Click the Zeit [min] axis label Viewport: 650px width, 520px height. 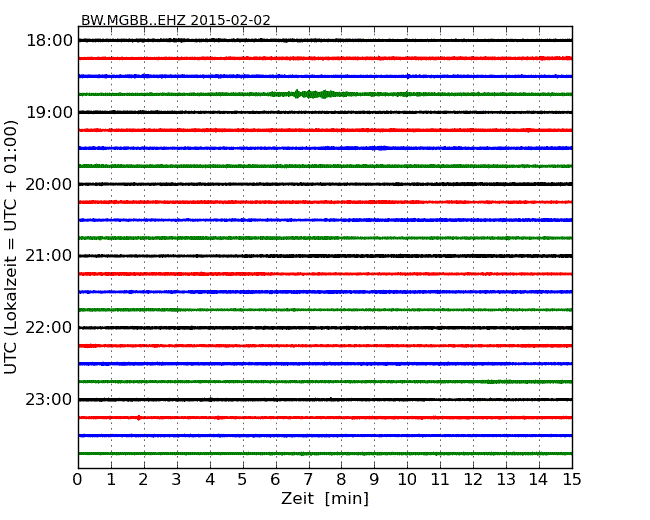tap(325, 498)
